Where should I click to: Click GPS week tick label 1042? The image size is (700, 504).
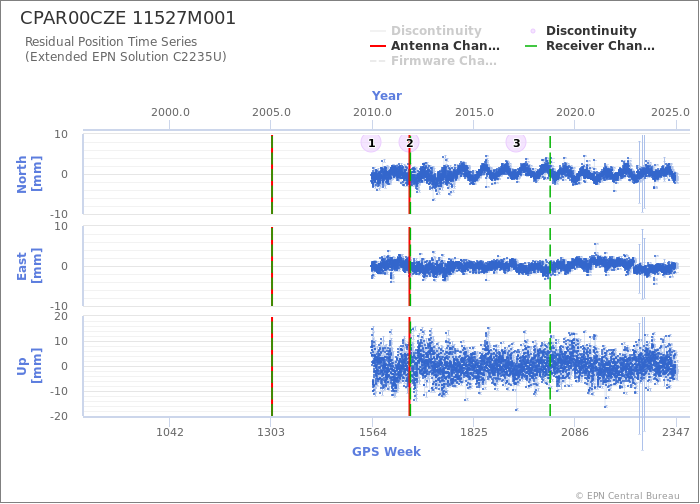(x=170, y=432)
